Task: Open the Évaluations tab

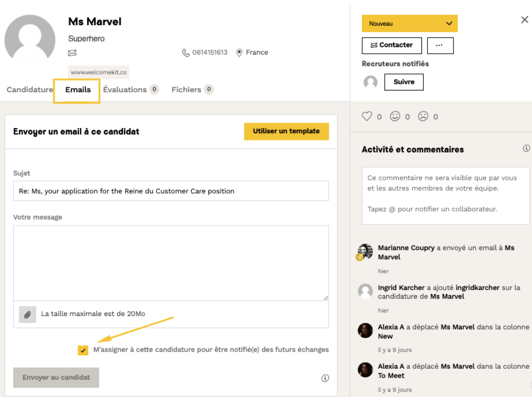Action: coord(125,89)
